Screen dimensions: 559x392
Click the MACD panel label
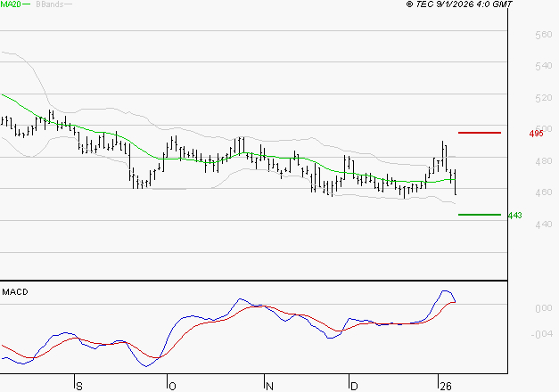(15, 292)
